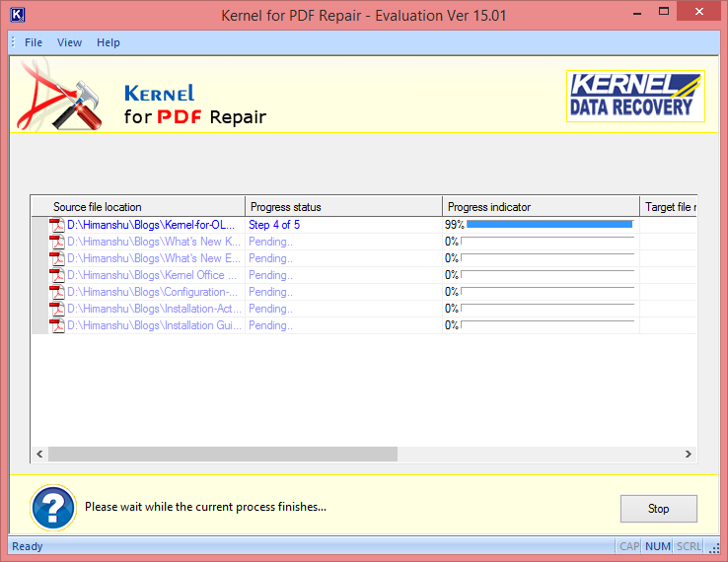Image resolution: width=728 pixels, height=562 pixels.
Task: Select the Configuration-... file path
Action: click(152, 292)
